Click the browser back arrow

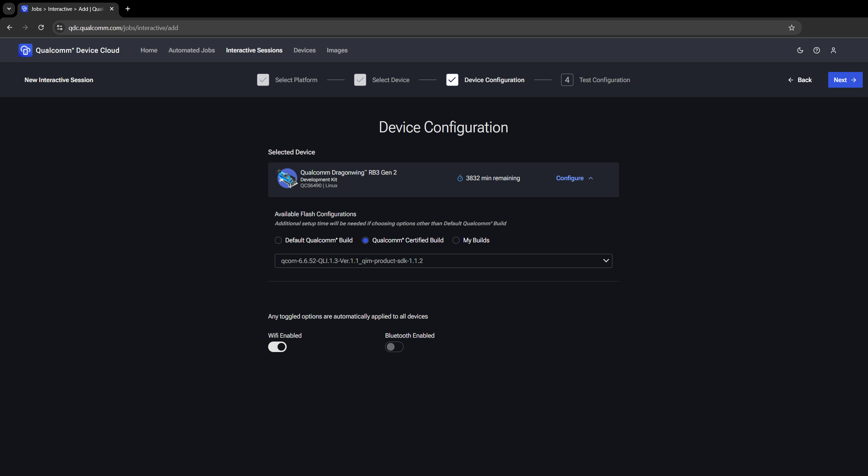pos(10,28)
